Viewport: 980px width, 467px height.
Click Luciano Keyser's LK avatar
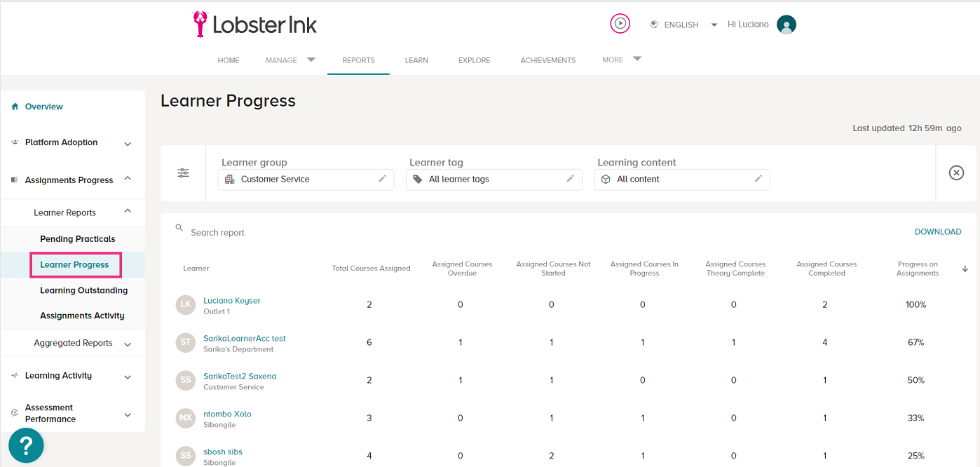(186, 304)
